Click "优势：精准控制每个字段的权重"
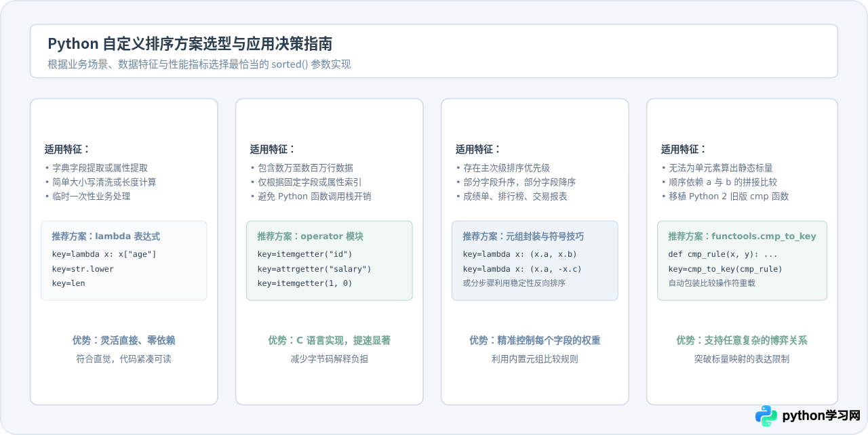868x435 pixels. pyautogui.click(x=535, y=340)
